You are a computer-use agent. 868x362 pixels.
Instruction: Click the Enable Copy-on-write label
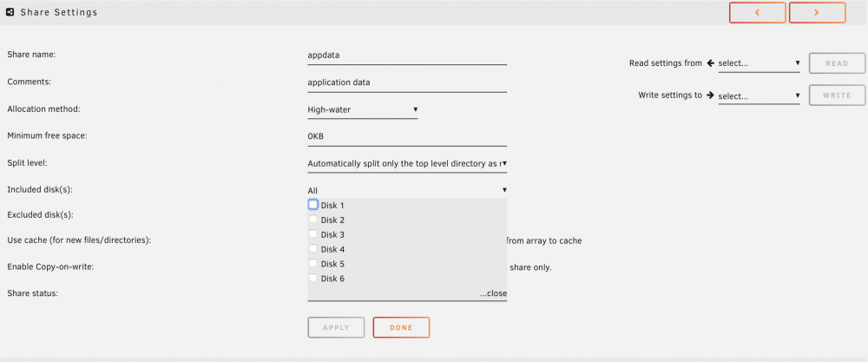(50, 267)
